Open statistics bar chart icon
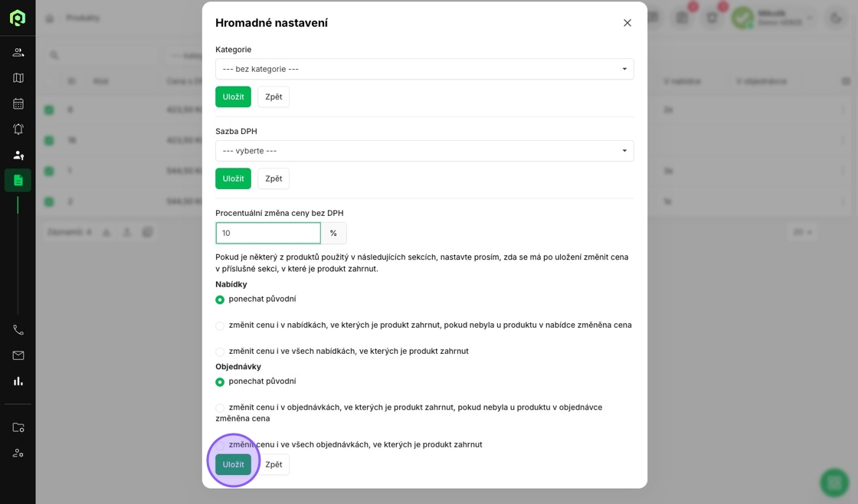The width and height of the screenshot is (858, 504). click(x=18, y=381)
